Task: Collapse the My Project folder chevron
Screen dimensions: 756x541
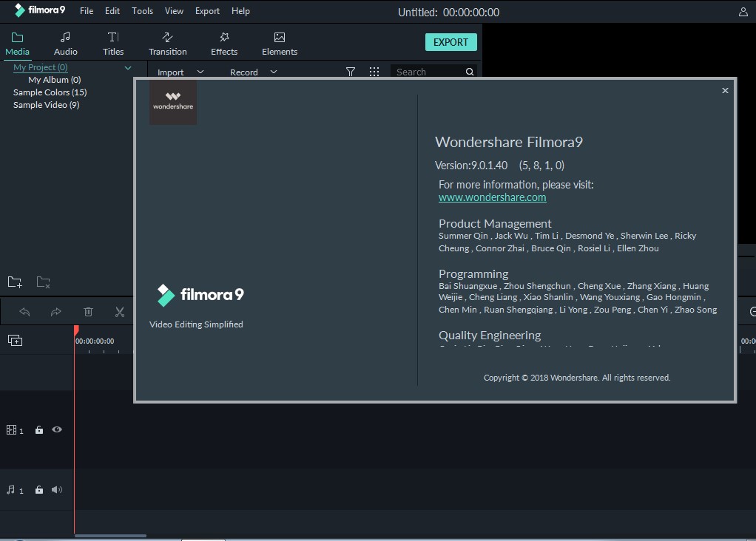Action: point(128,68)
